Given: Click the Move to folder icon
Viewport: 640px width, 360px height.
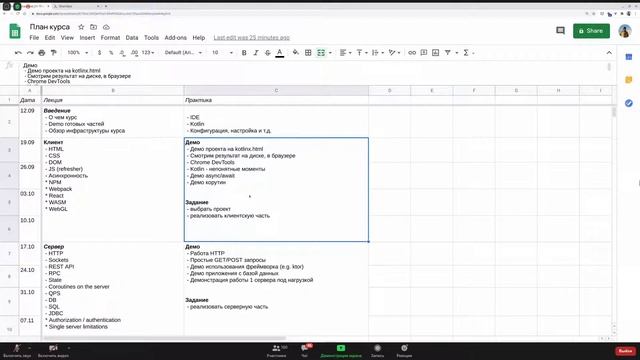Looking at the screenshot, I should [x=93, y=27].
